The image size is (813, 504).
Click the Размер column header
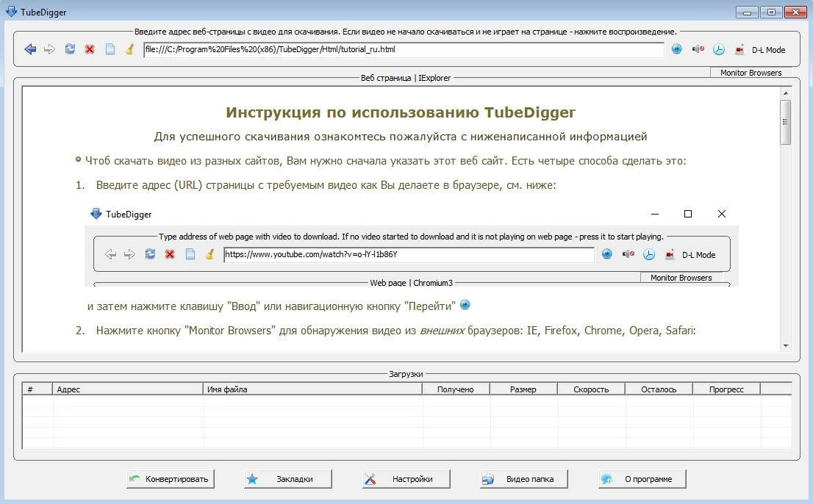point(523,389)
